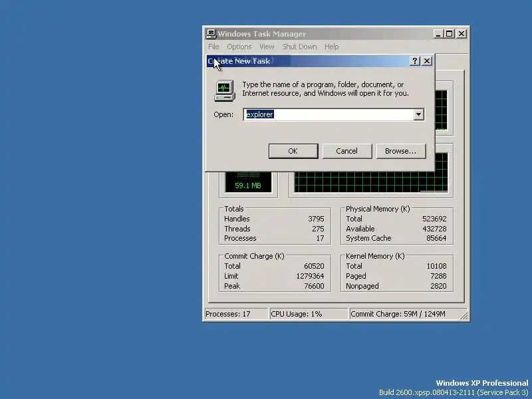Click the Kernel Memory (K) group label
The width and height of the screenshot is (532, 399).
pos(375,256)
